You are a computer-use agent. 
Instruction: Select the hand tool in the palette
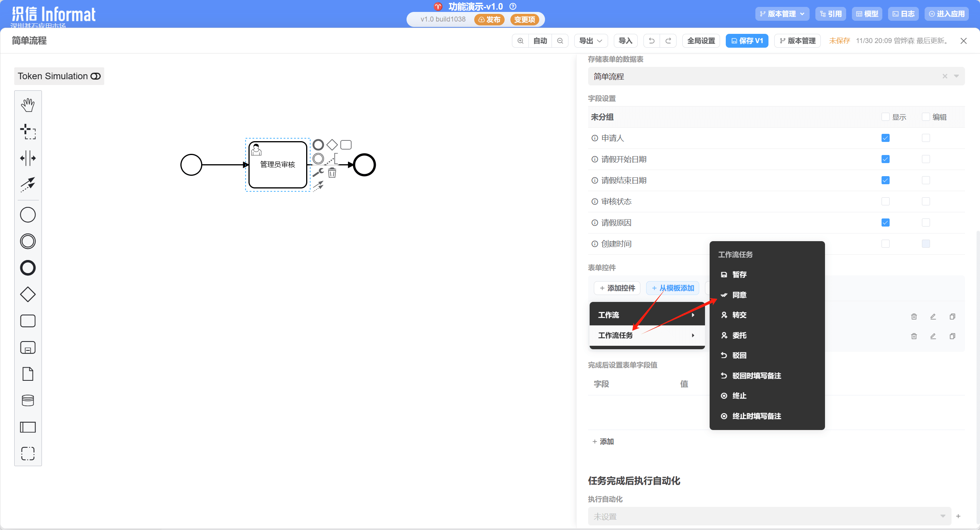click(28, 105)
